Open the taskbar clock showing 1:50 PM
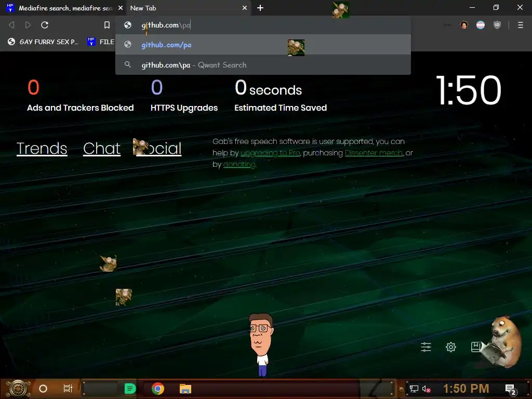 pos(466,389)
